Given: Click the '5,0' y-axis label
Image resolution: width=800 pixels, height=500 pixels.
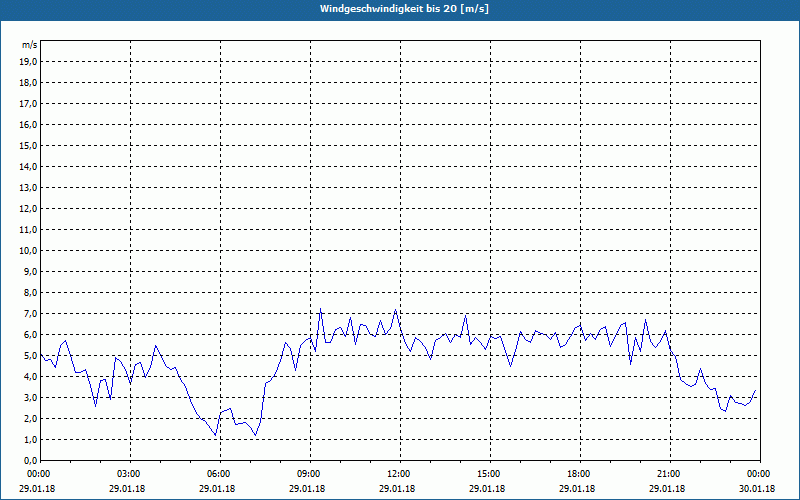Looking at the screenshot, I should [31, 356].
